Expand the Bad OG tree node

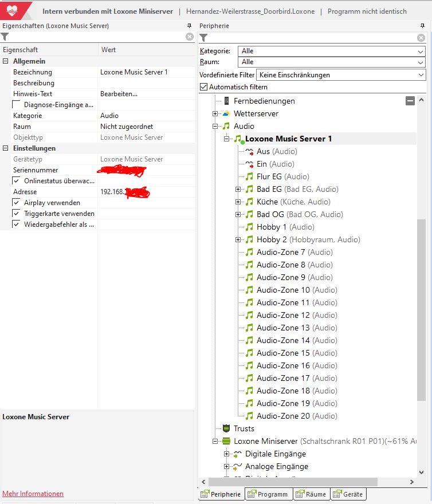point(238,214)
